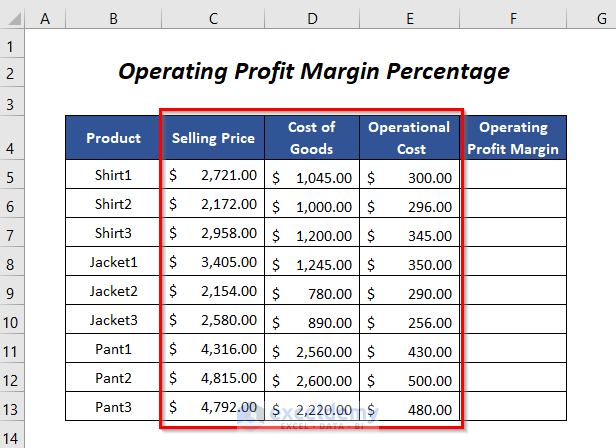Select column C header
Screen dimensions: 616x448
213,17
